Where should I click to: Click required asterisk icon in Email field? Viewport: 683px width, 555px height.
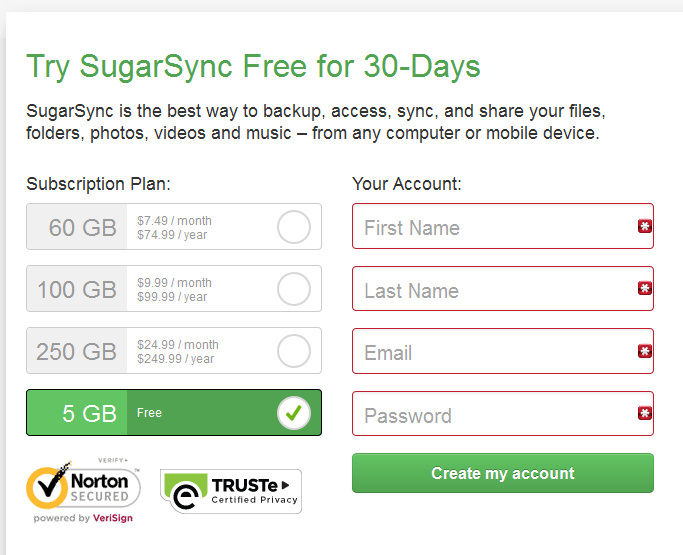point(645,351)
